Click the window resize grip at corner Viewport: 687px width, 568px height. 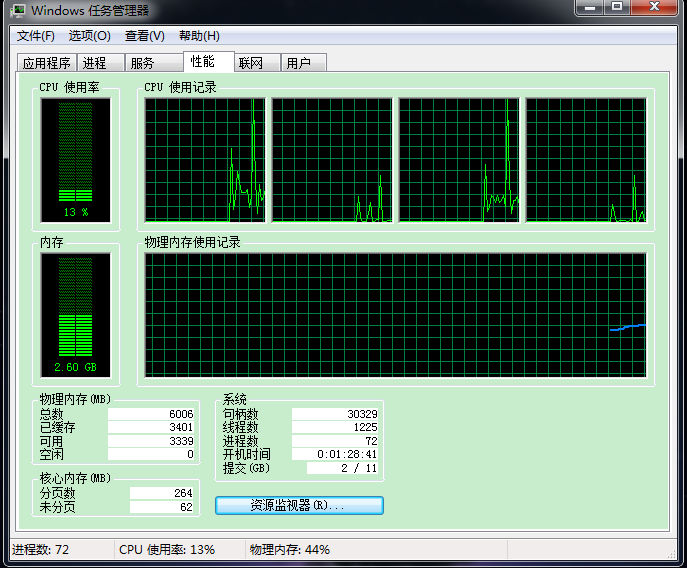(x=672, y=554)
